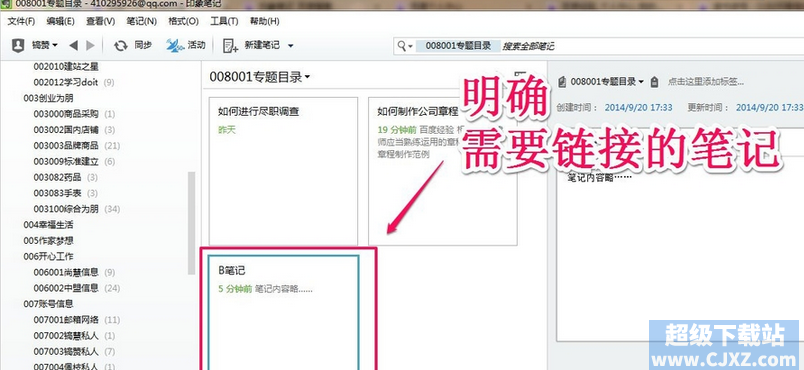Expand the 新建笔记 dropdown arrow
This screenshot has width=804, height=370.
click(x=291, y=46)
